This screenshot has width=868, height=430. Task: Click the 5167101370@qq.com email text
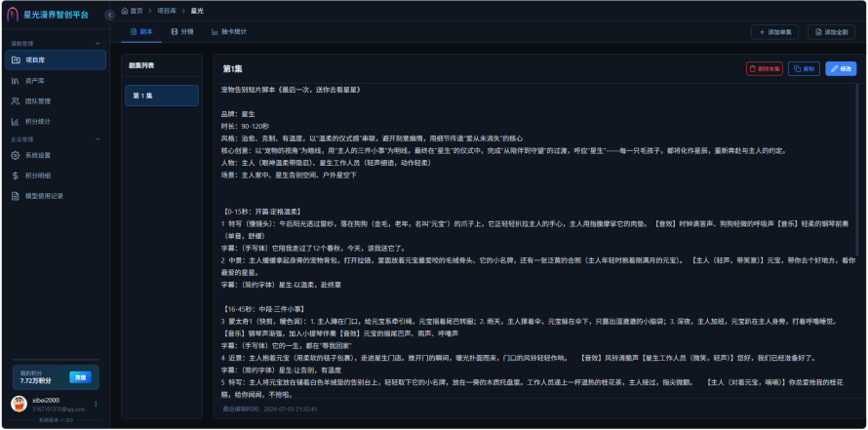coord(59,409)
